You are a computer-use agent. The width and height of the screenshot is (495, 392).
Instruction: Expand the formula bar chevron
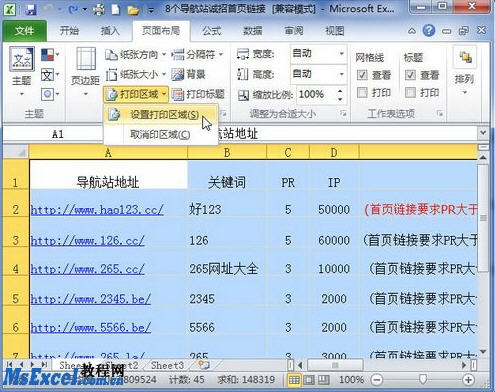click(483, 133)
